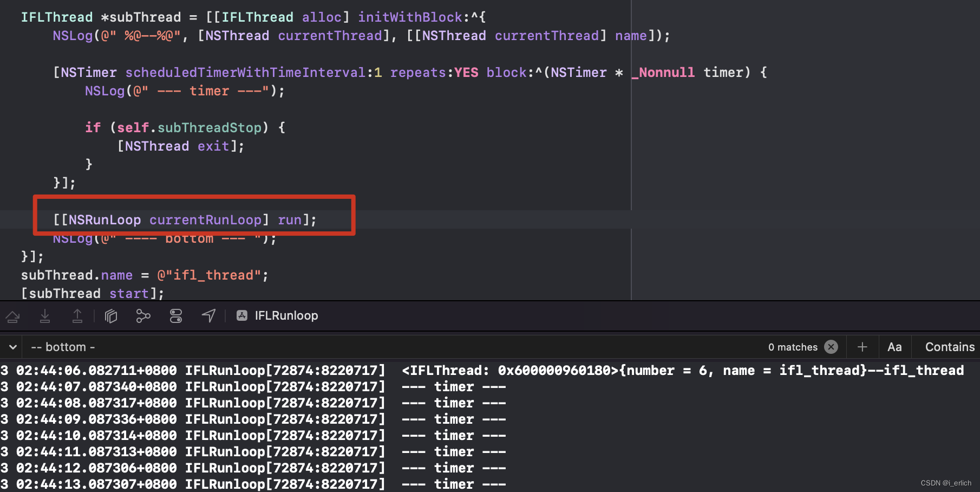Screen dimensions: 980x492
Task: Click the 'NSLog(@" --- timer ---");' line
Action: coord(185,91)
